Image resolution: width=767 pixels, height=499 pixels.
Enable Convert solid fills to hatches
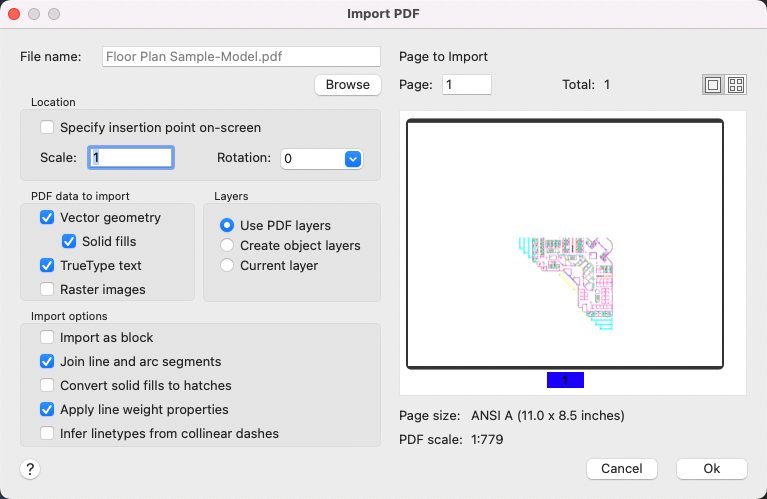click(47, 386)
